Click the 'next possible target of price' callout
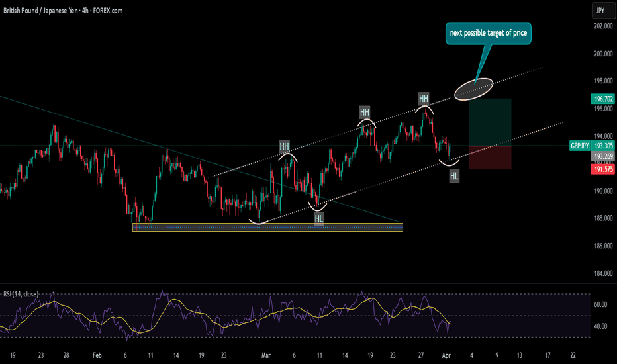 pyautogui.click(x=489, y=33)
